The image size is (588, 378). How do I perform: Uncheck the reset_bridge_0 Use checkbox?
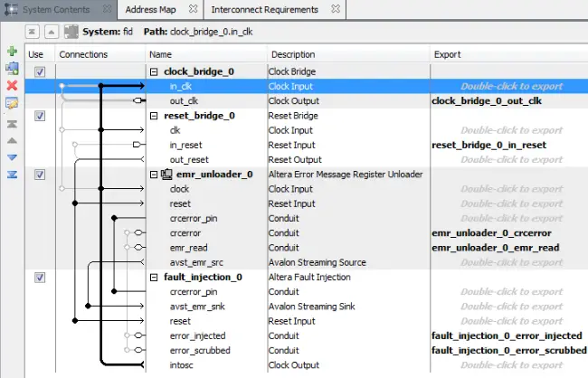[x=40, y=116]
